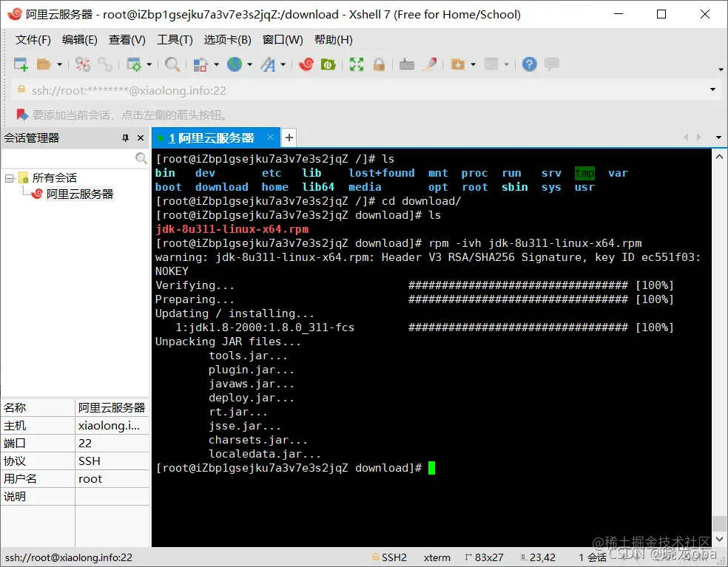Click the globe encoding icon

[x=235, y=64]
